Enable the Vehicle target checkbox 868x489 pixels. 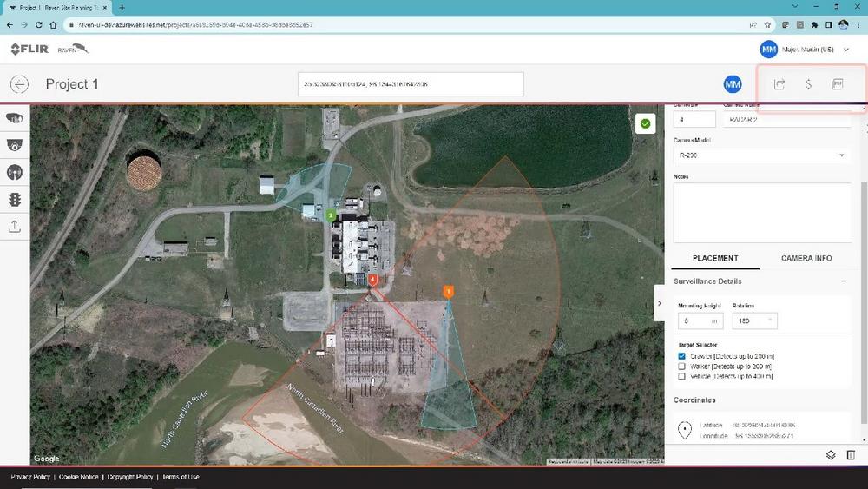pyautogui.click(x=682, y=377)
